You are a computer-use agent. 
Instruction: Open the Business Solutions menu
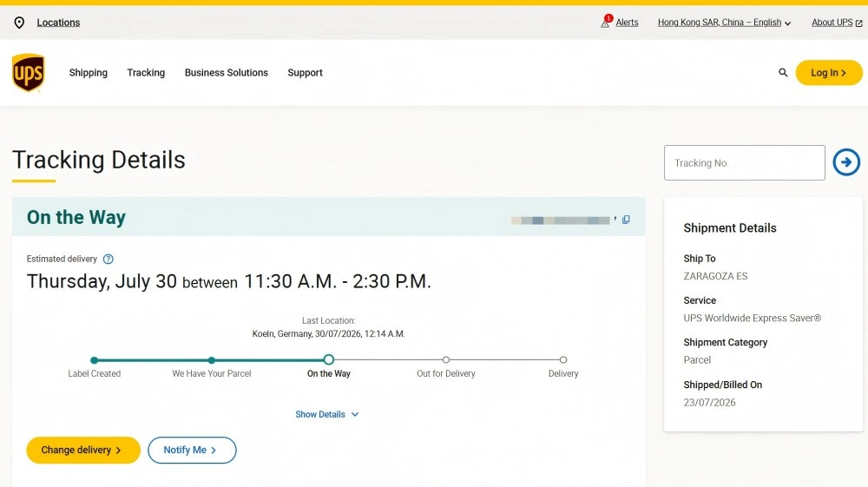coord(227,73)
